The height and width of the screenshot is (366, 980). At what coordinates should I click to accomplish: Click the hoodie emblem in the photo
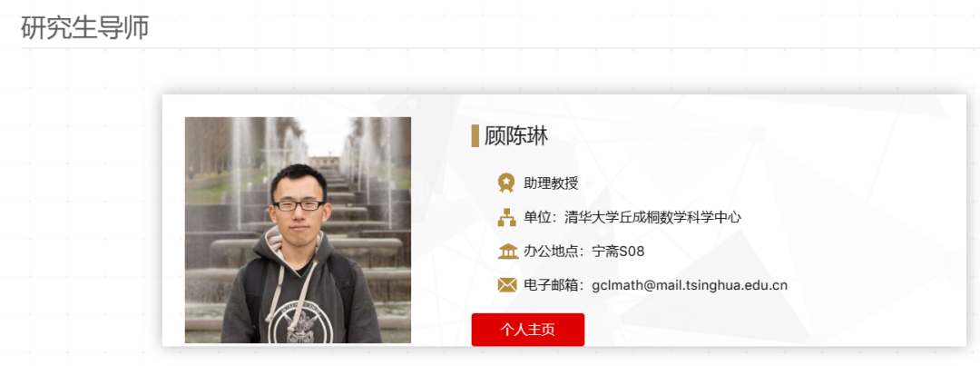tap(302, 323)
